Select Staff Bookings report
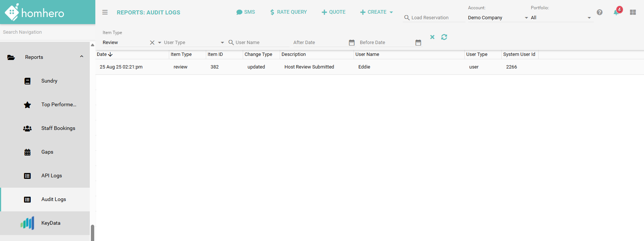Image resolution: width=644 pixels, height=241 pixels. [58, 128]
